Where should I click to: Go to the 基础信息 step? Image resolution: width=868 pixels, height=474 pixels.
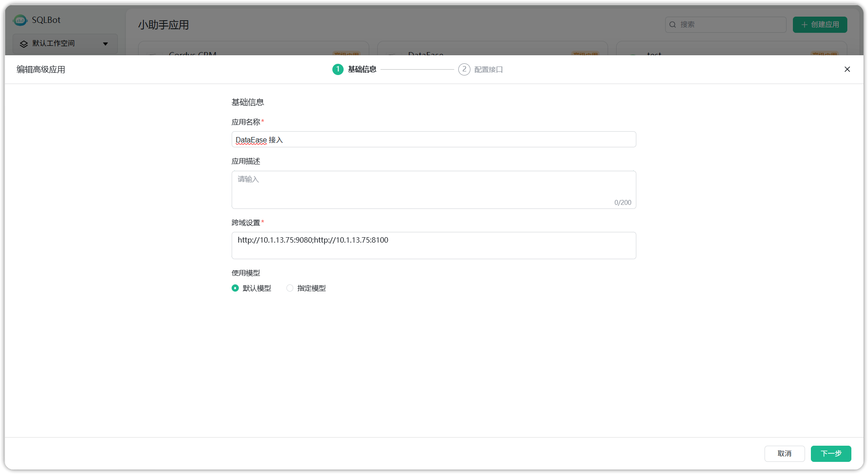[362, 69]
